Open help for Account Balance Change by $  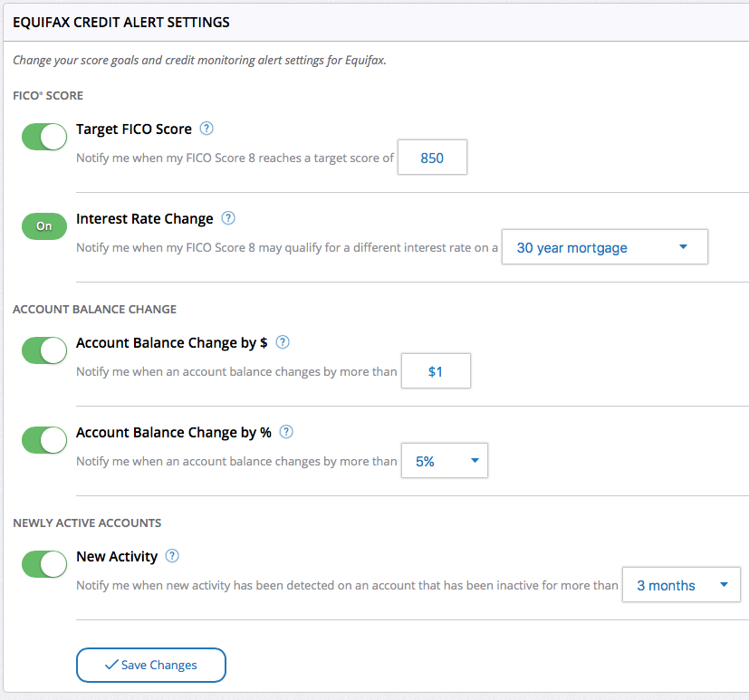tap(281, 342)
